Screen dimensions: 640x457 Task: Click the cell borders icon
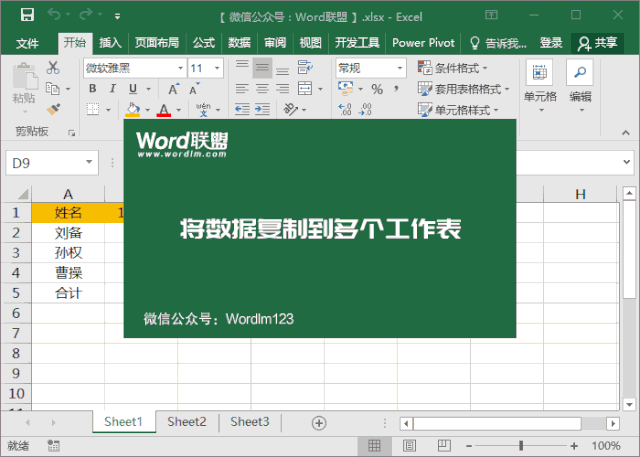tap(93, 109)
